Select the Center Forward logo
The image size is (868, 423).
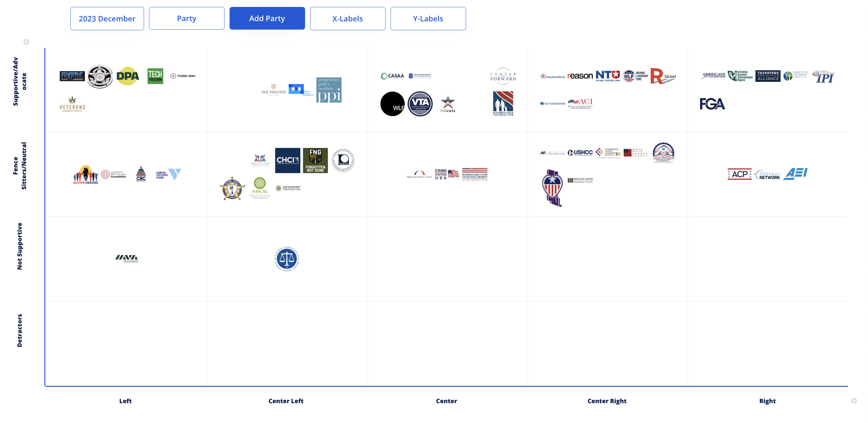click(503, 76)
